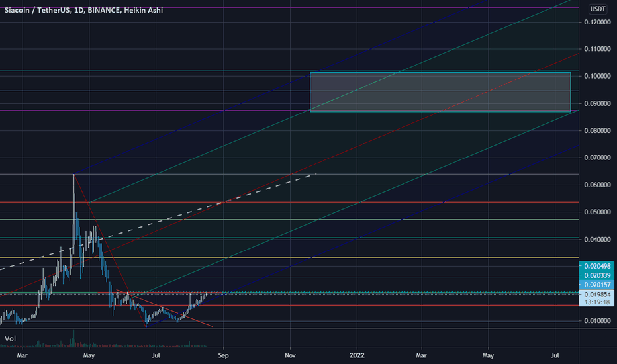Click the 0.020339 price tag
Image resolution: width=617 pixels, height=364 pixels.
coord(596,275)
